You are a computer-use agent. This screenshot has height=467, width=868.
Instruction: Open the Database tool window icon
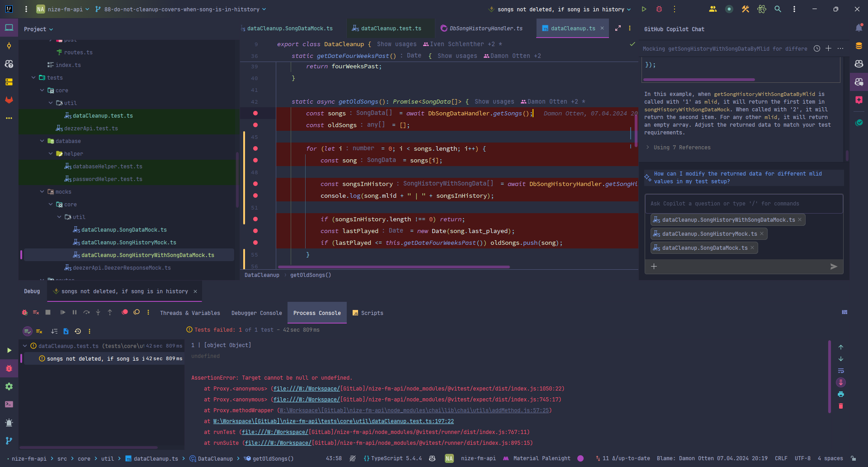click(x=859, y=46)
